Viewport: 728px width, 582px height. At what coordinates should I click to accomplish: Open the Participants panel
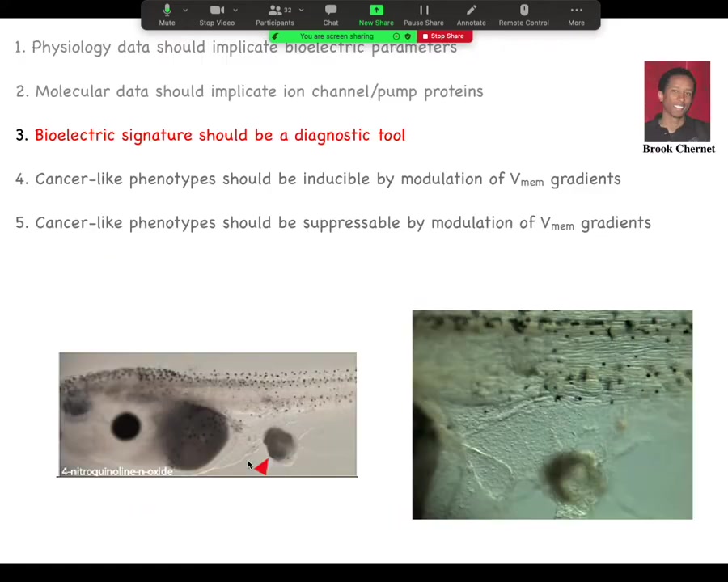click(275, 14)
